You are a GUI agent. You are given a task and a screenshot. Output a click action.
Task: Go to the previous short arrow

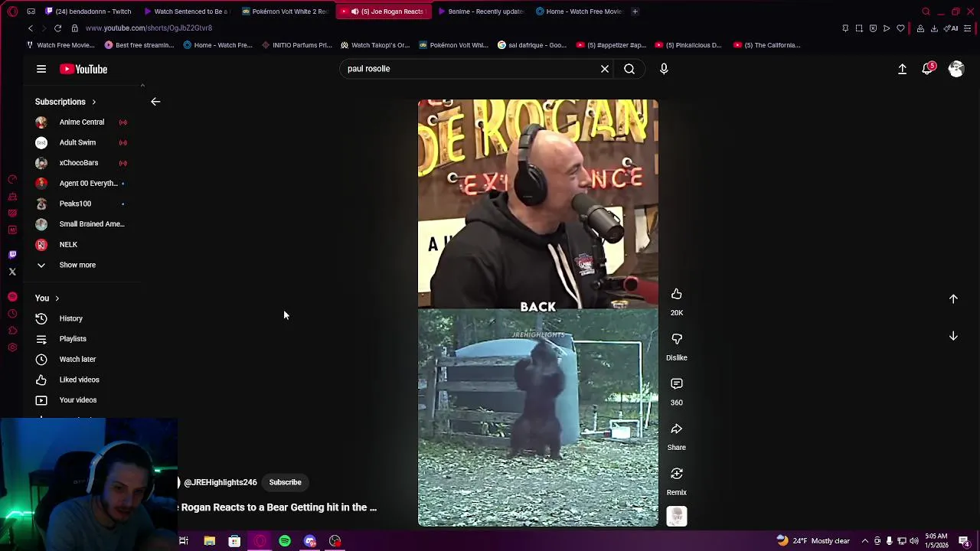[x=953, y=299]
